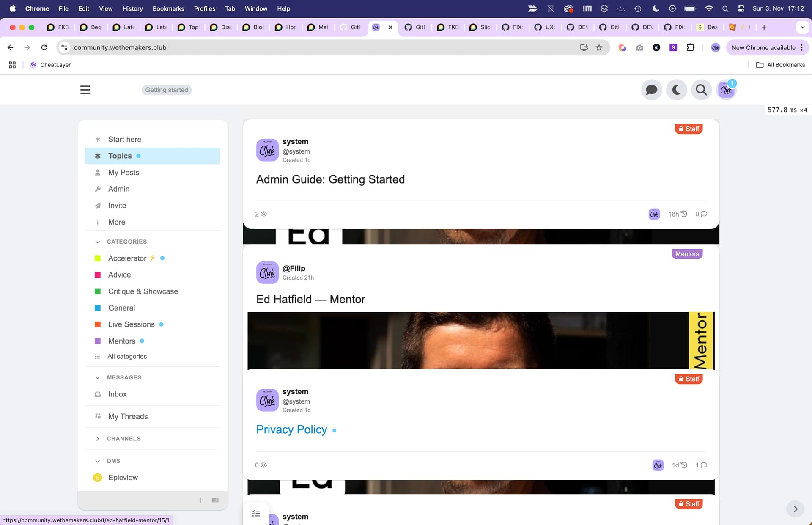Open the hamburger sidebar menu

[x=85, y=90]
